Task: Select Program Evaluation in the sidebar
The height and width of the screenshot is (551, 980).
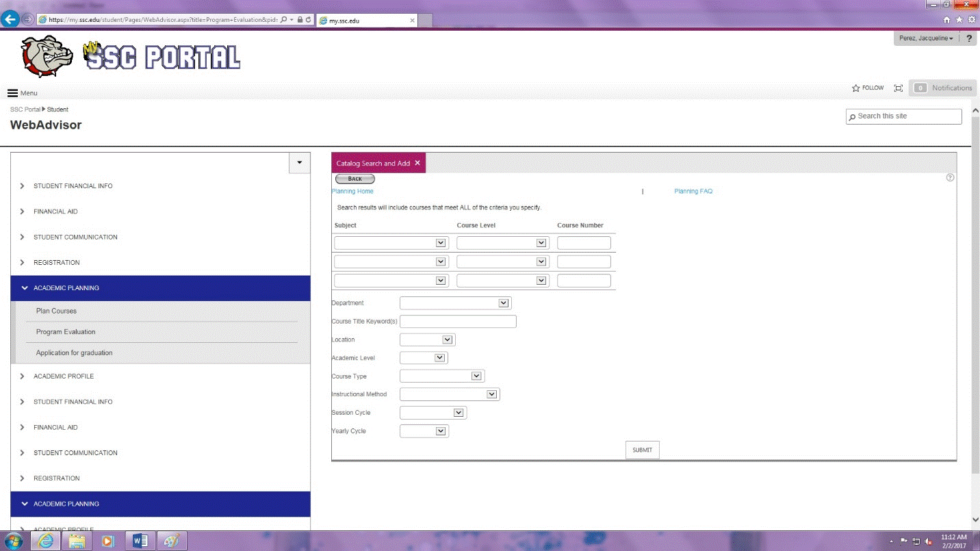Action: coord(66,332)
